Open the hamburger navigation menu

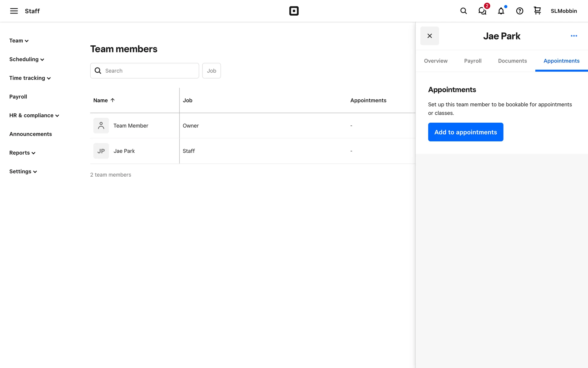point(14,11)
